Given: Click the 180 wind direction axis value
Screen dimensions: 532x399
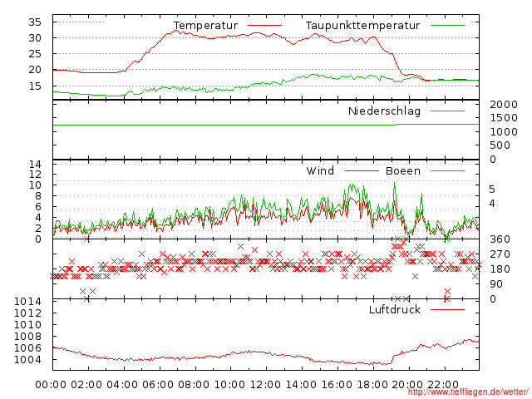Looking at the screenshot, I should (500, 269).
